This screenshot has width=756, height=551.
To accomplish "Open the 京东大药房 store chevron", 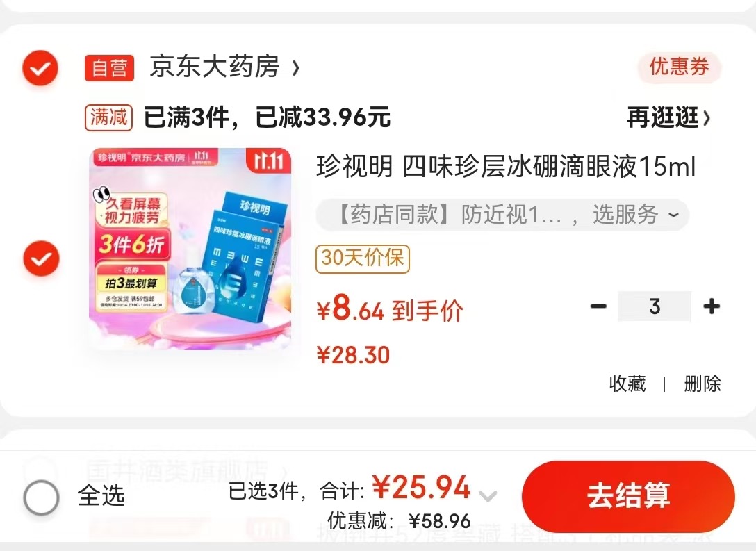I will (x=295, y=68).
